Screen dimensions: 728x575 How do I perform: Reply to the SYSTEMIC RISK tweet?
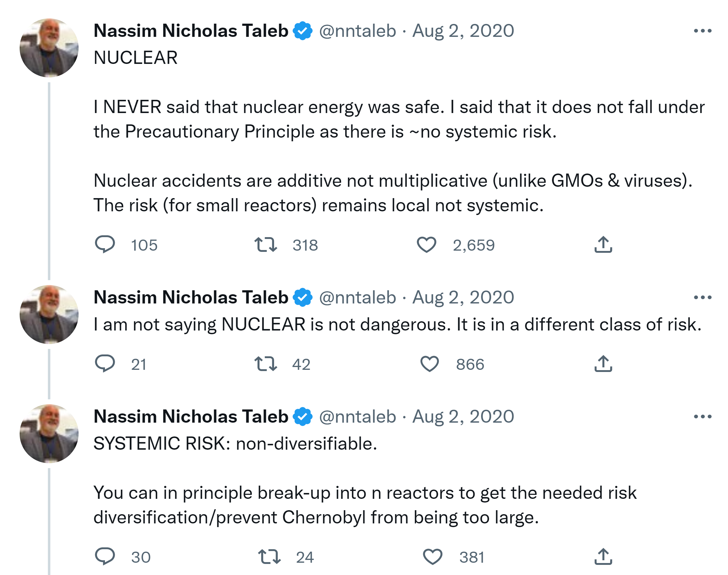click(x=105, y=556)
